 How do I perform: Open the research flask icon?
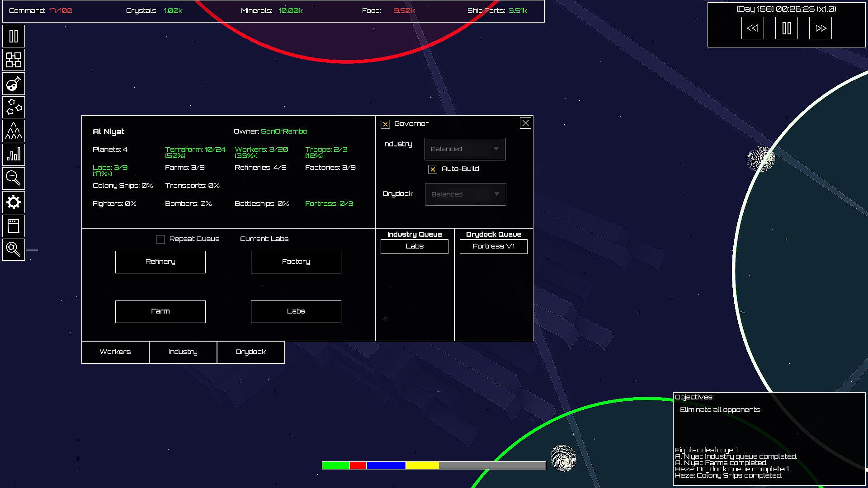pos(14,84)
